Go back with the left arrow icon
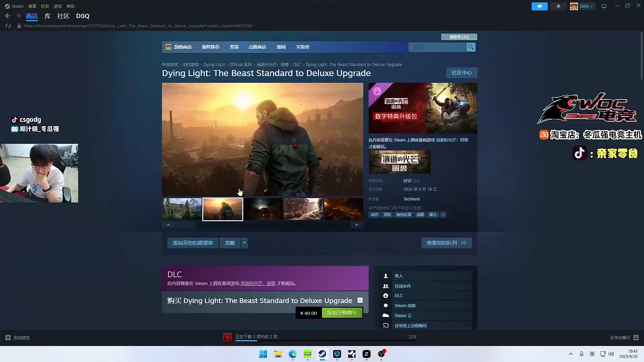 pyautogui.click(x=8, y=16)
